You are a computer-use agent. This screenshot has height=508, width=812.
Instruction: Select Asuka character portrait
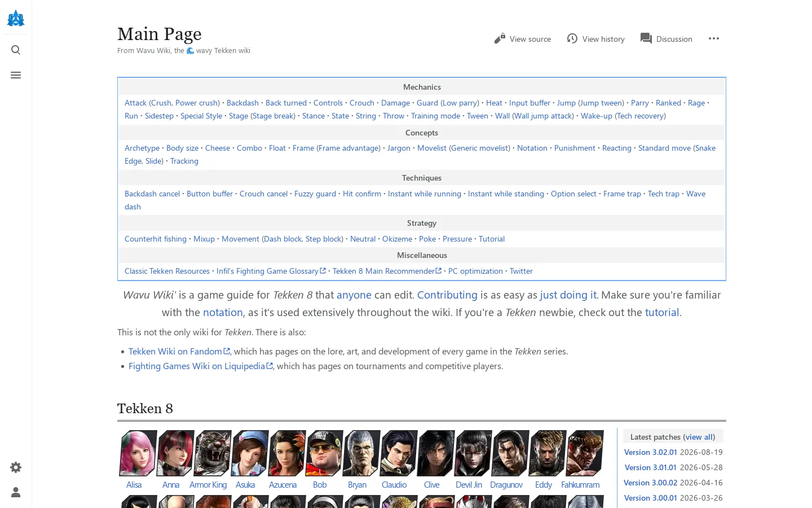pos(249,453)
